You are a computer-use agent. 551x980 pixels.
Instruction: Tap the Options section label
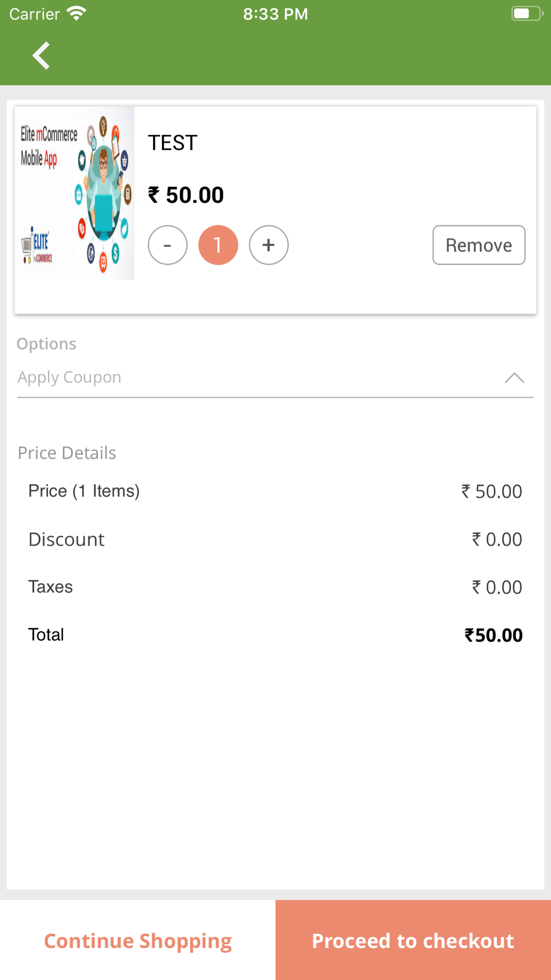coord(46,344)
